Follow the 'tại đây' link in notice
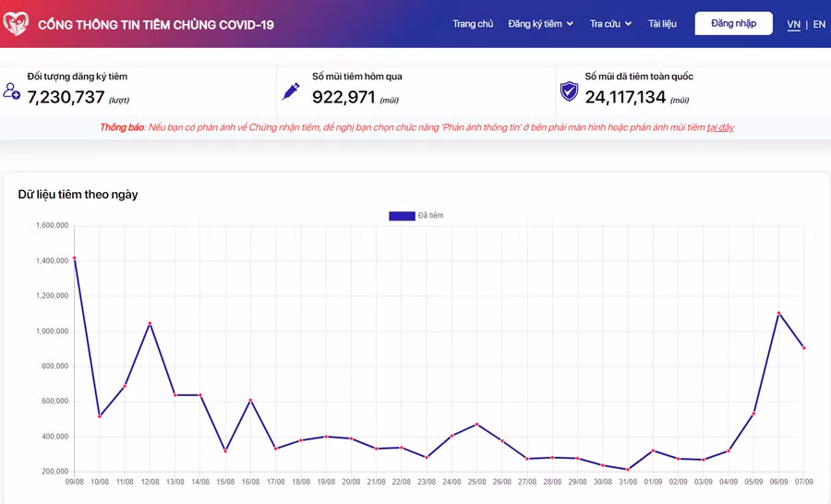The width and height of the screenshot is (831, 504). [720, 127]
